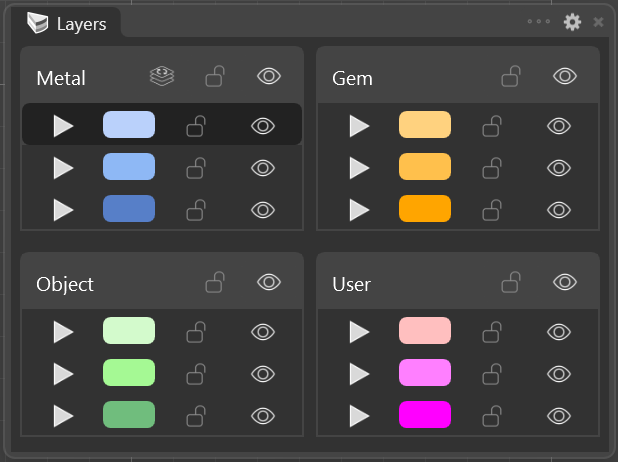
Task: Change the pale pink User layer color
Action: click(x=425, y=330)
